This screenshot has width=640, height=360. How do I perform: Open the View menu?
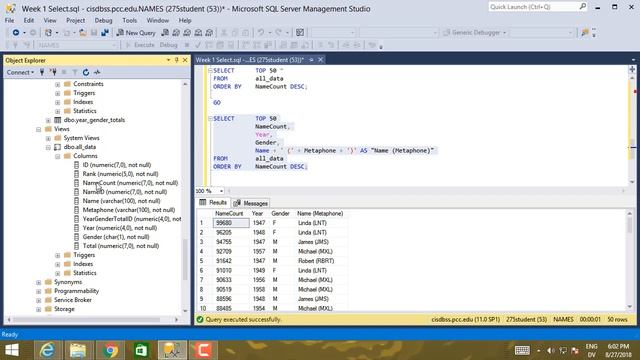pos(50,20)
